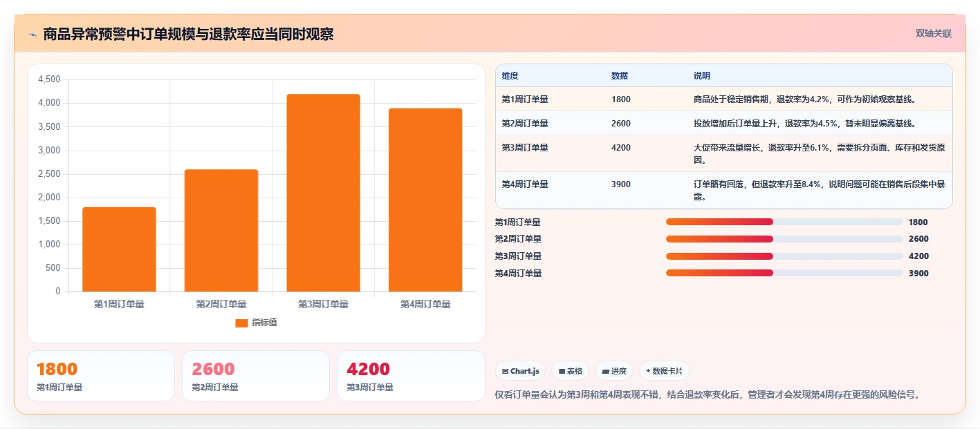Click x-axis label 第3周订单量
The image size is (980, 429).
[x=323, y=304]
